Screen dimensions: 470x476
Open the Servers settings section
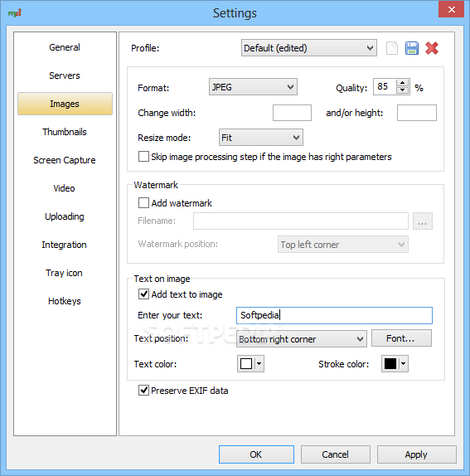[x=65, y=75]
